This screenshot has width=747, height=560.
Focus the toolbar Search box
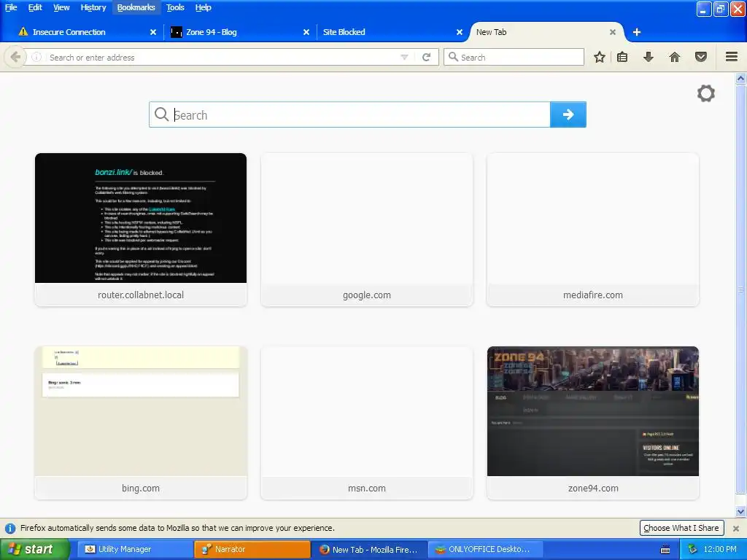[514, 57]
